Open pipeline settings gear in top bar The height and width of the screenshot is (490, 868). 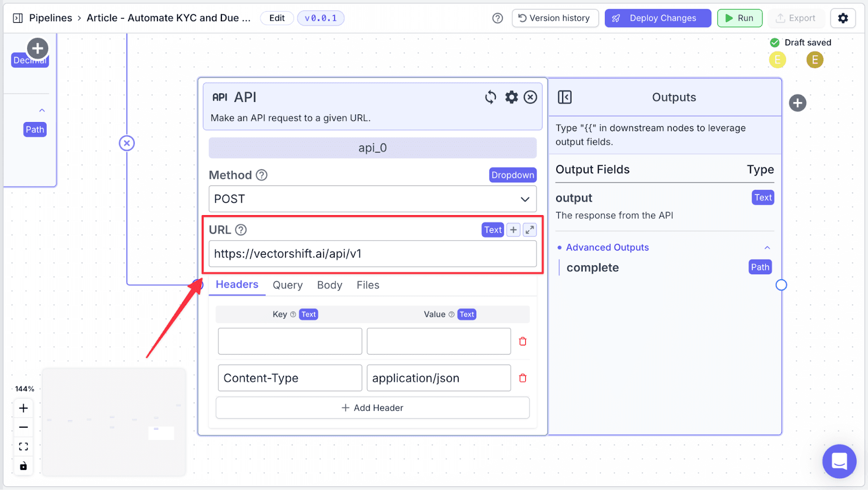[x=843, y=18]
